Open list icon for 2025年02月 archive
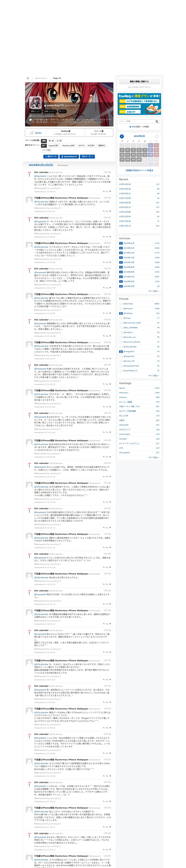 click(x=121, y=243)
